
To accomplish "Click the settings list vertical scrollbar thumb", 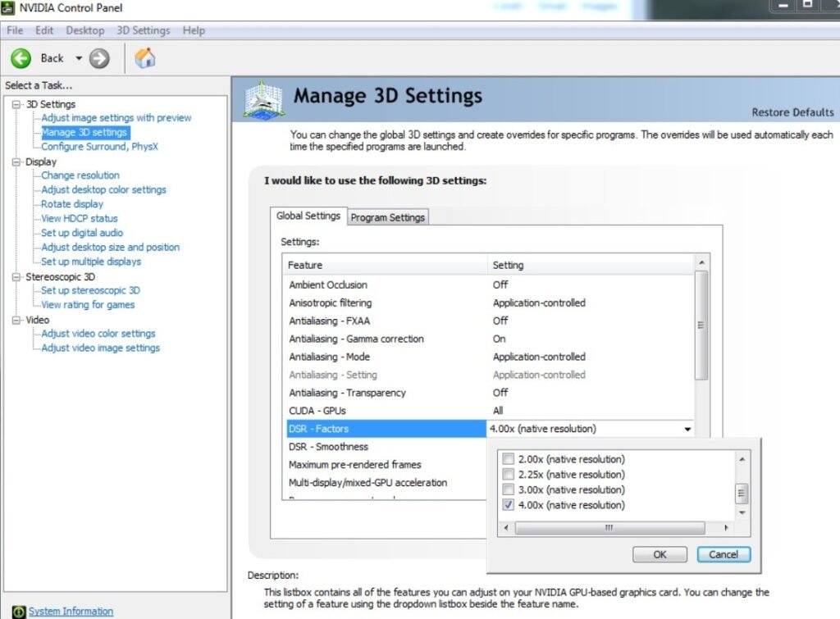I will 701,325.
